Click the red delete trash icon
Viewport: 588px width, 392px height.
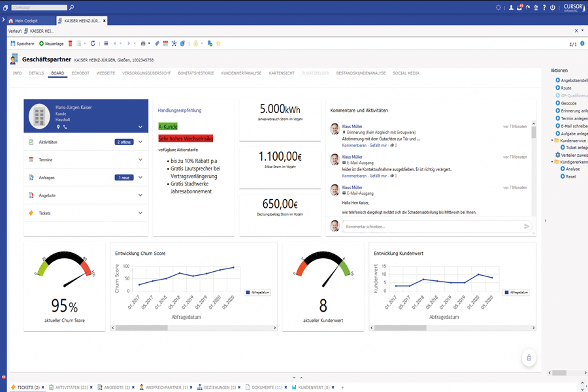pyautogui.click(x=71, y=44)
